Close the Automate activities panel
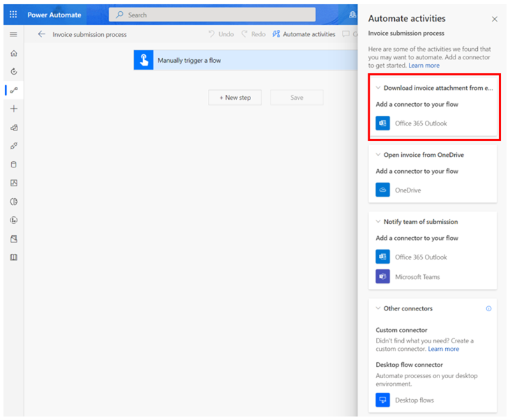This screenshot has width=510, height=420. [x=495, y=20]
